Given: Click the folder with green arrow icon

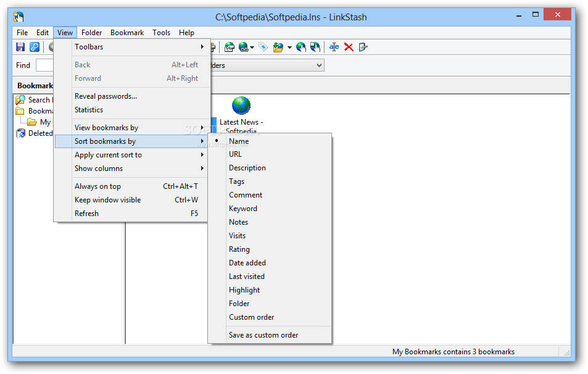Looking at the screenshot, I should click(278, 48).
